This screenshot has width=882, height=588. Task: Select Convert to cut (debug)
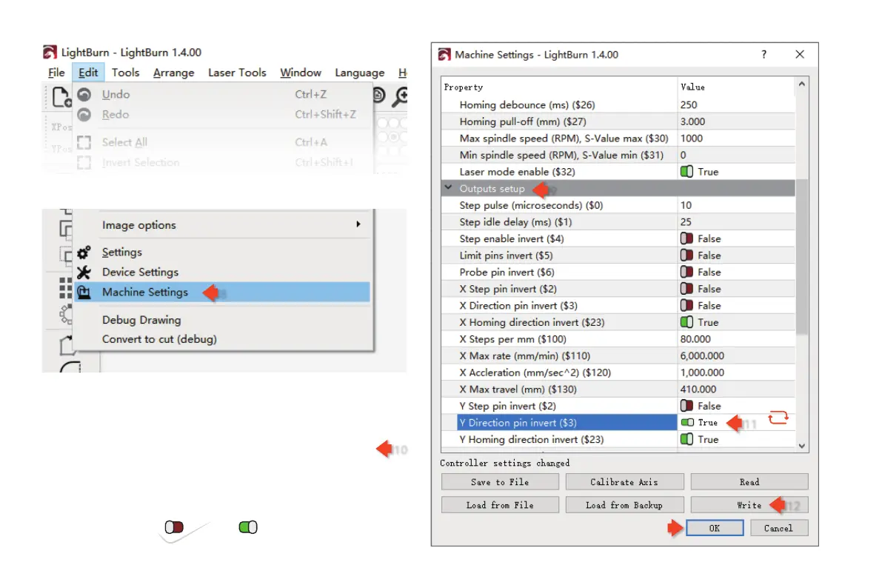tap(224, 339)
